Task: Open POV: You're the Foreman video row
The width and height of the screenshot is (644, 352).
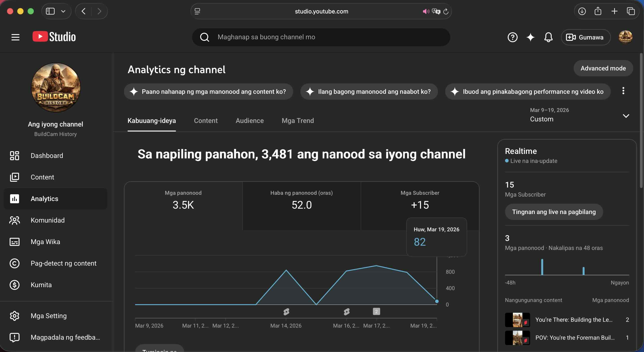Action: pyautogui.click(x=567, y=338)
